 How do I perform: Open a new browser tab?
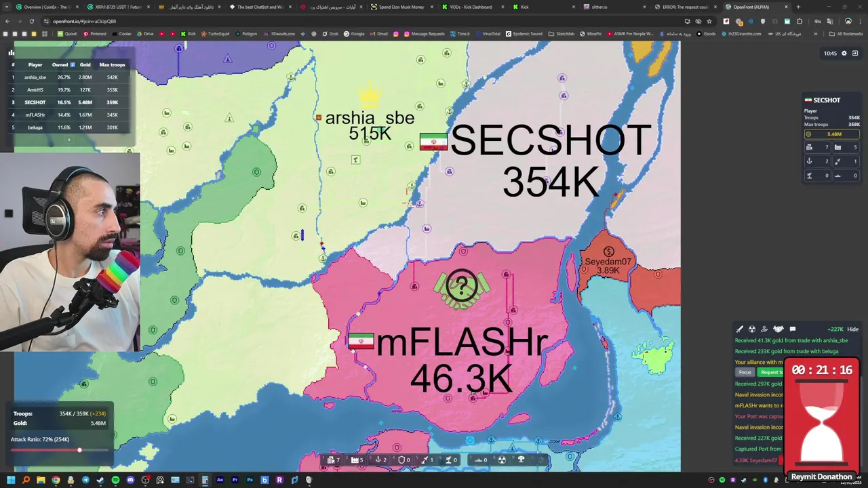(798, 7)
